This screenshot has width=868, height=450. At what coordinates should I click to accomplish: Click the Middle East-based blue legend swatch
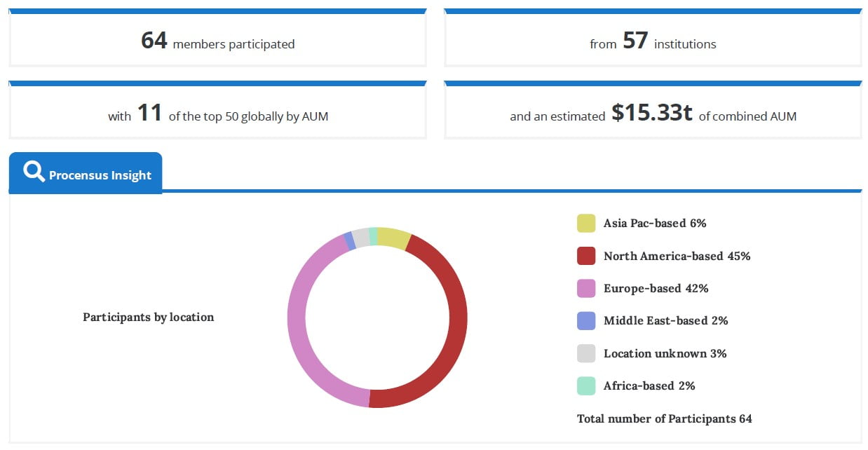coord(586,320)
